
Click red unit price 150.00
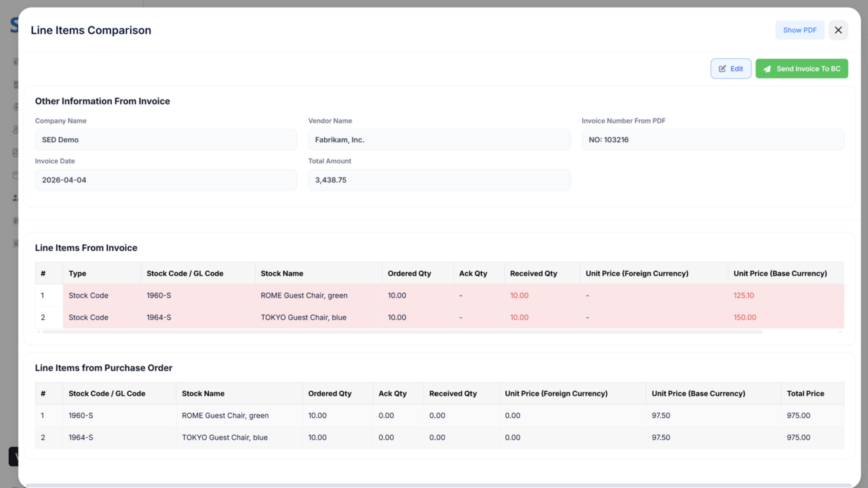pos(745,317)
